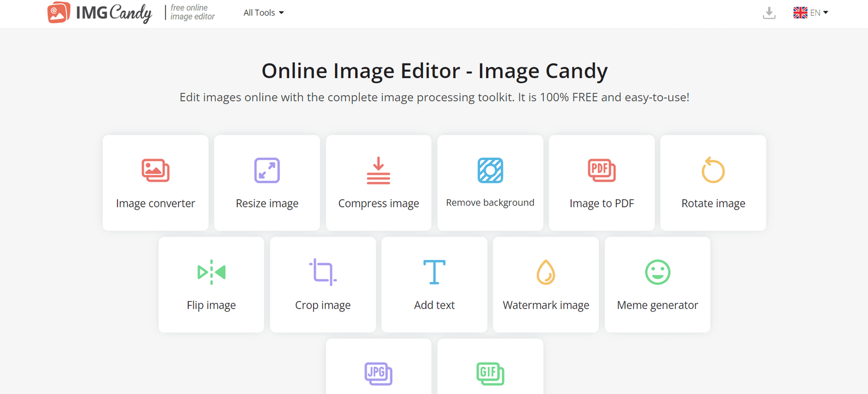This screenshot has width=868, height=394.
Task: Click the Meme generator label text
Action: pos(658,305)
